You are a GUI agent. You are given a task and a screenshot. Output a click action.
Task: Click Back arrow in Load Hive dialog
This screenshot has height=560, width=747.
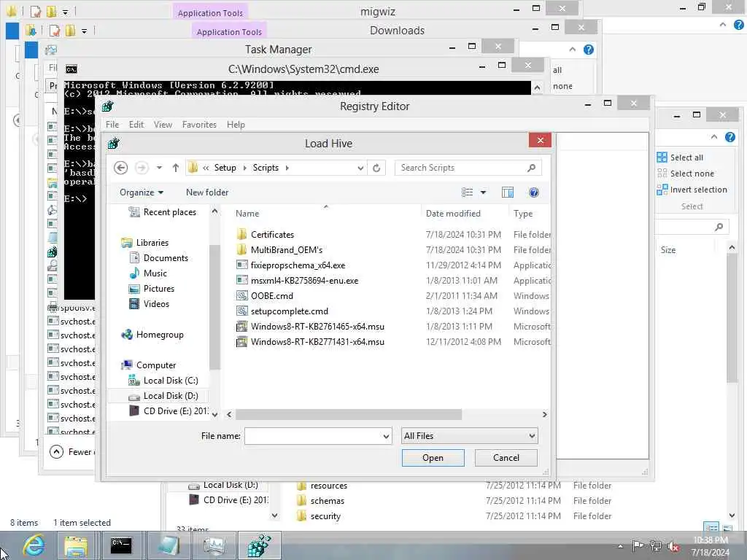coord(121,168)
